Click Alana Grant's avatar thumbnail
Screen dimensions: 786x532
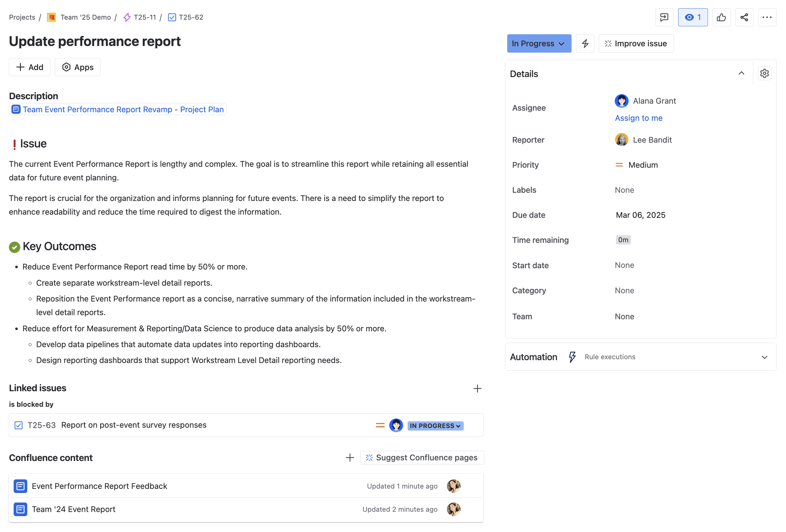click(622, 101)
